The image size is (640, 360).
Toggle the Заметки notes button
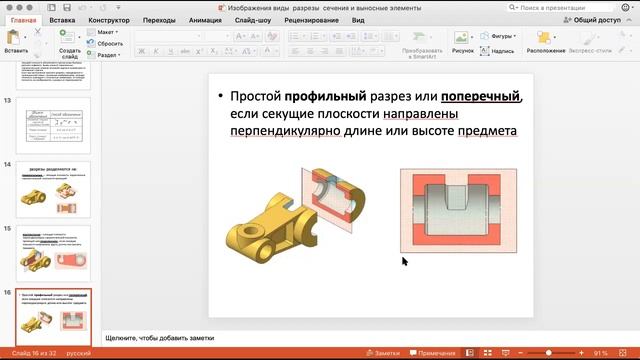tap(383, 353)
